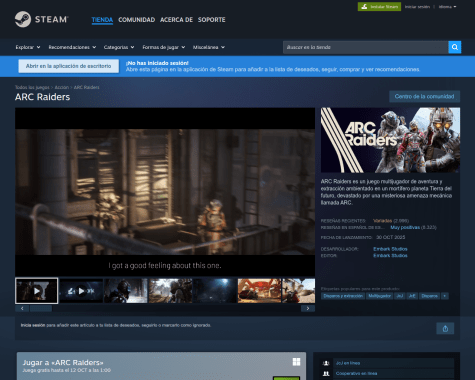Screen dimensions: 475x380
Task: Click the JcJ tag
Action: point(400,296)
